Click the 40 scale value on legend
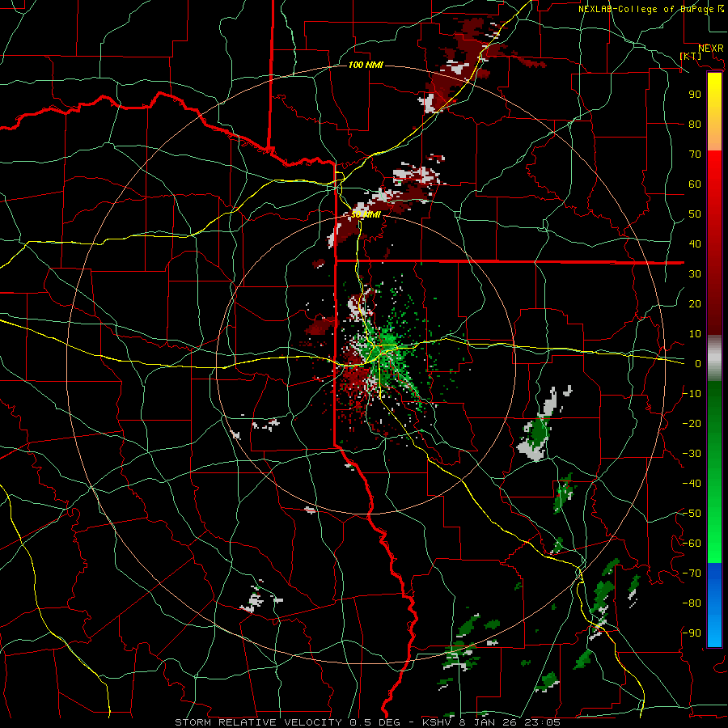The width and height of the screenshot is (728, 728). 695,243
